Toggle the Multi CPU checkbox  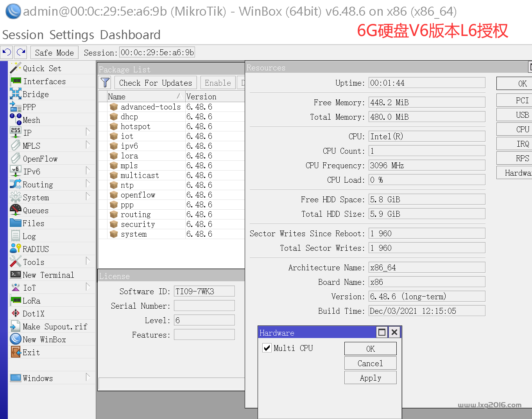[267, 348]
